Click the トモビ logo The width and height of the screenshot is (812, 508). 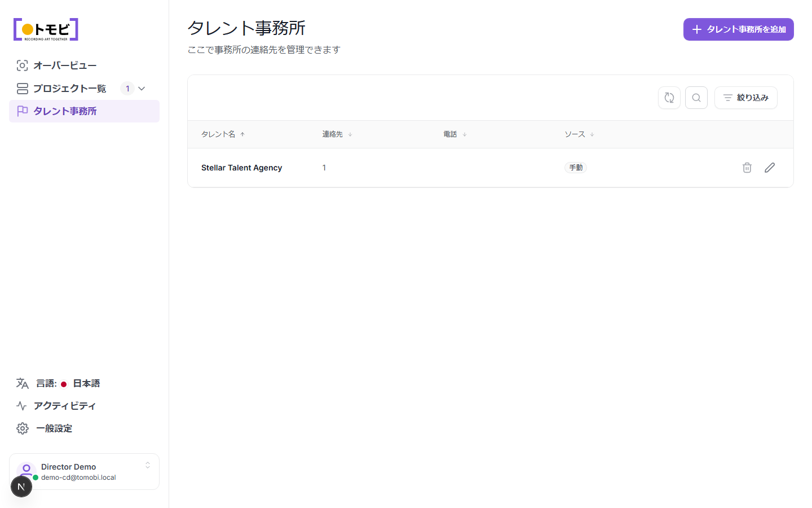[x=46, y=29]
